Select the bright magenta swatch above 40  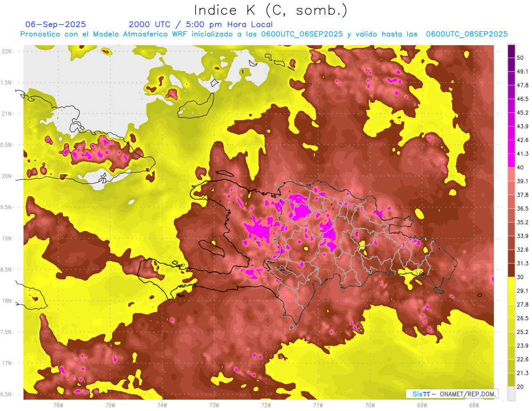(x=512, y=160)
